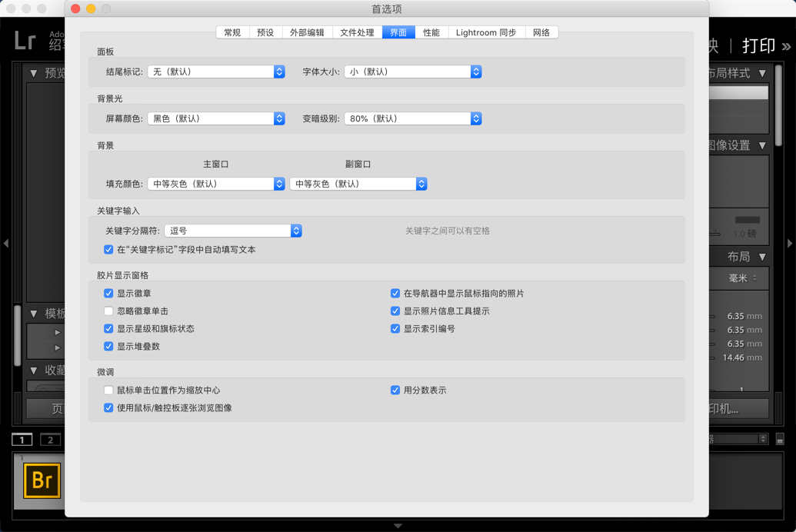Switch to the 常规 preferences tab
This screenshot has width=796, height=532.
(x=231, y=32)
